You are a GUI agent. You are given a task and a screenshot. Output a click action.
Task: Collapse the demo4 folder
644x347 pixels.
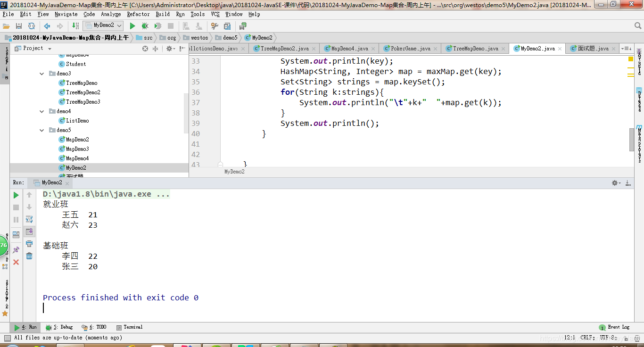[43, 111]
